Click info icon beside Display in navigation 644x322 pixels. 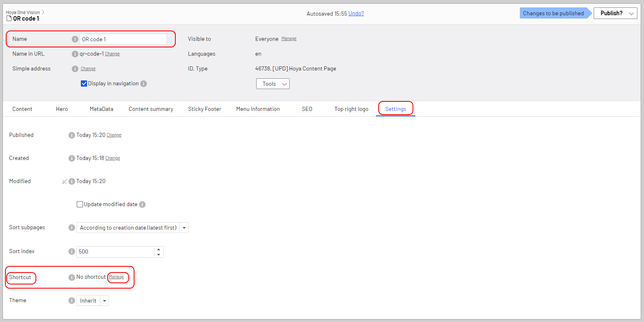click(144, 84)
